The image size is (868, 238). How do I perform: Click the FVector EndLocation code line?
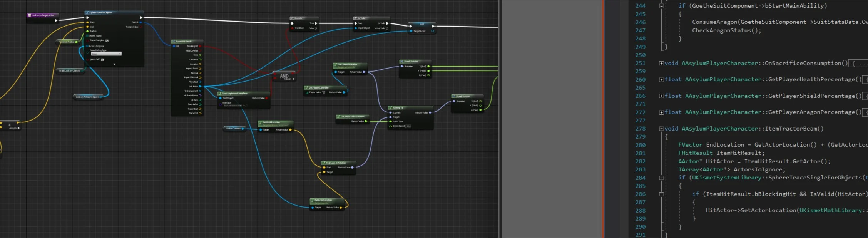(x=773, y=145)
